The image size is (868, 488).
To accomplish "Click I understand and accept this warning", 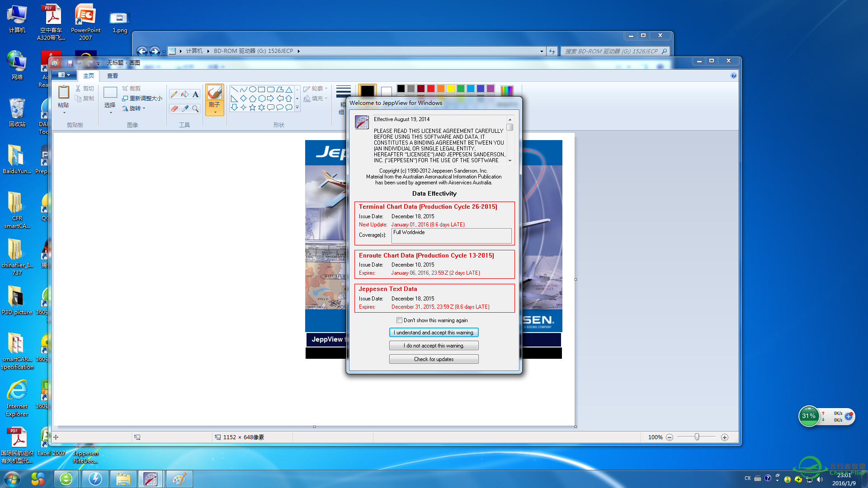I will tap(434, 333).
